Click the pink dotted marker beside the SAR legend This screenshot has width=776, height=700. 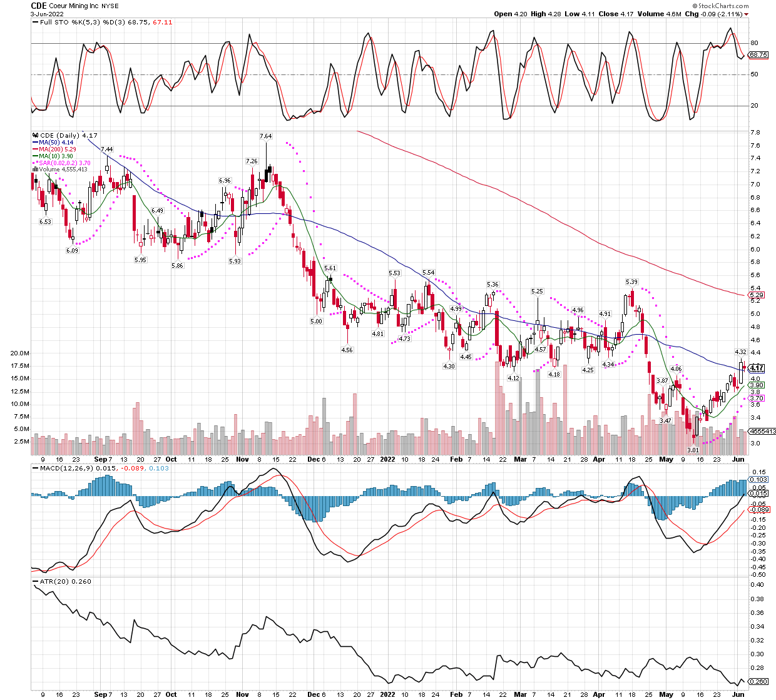click(x=35, y=163)
